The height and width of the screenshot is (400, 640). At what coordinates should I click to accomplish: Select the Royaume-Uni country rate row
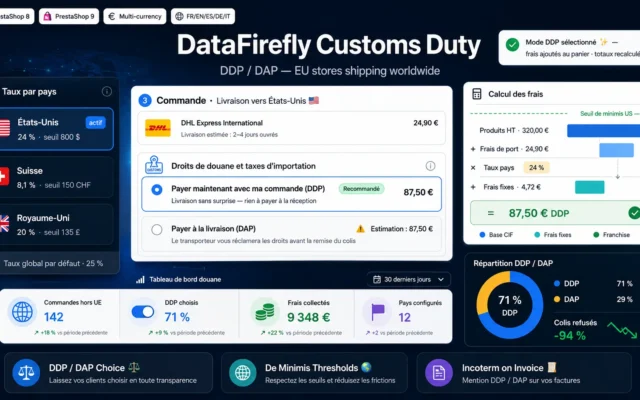(56, 224)
